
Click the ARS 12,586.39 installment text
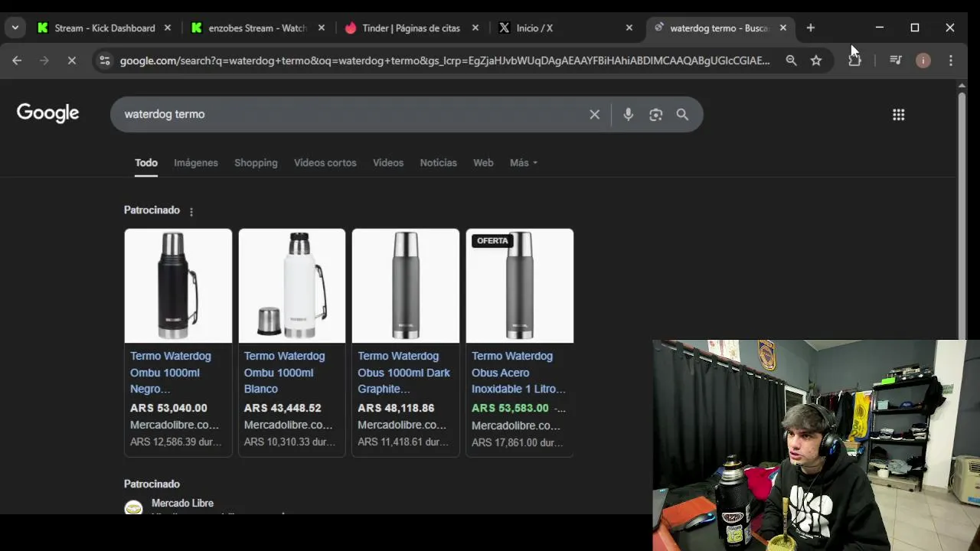pyautogui.click(x=175, y=442)
